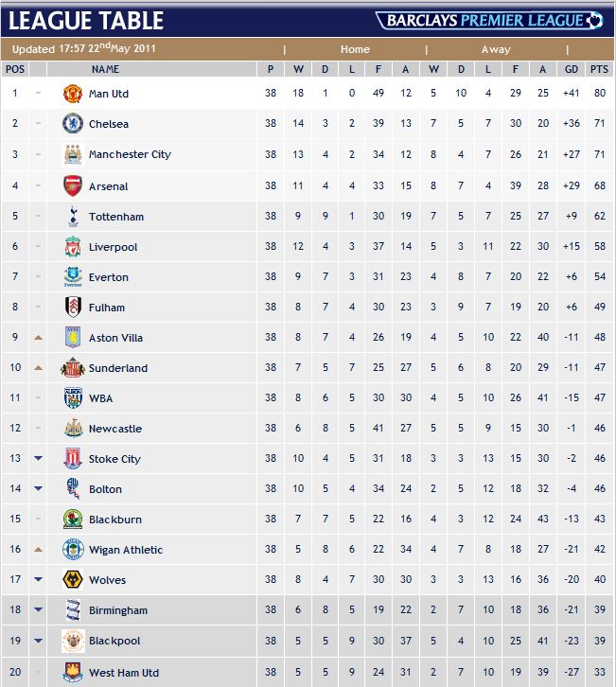616x687 pixels.
Task: Click the Tottenham cockerel crest
Action: 73,217
